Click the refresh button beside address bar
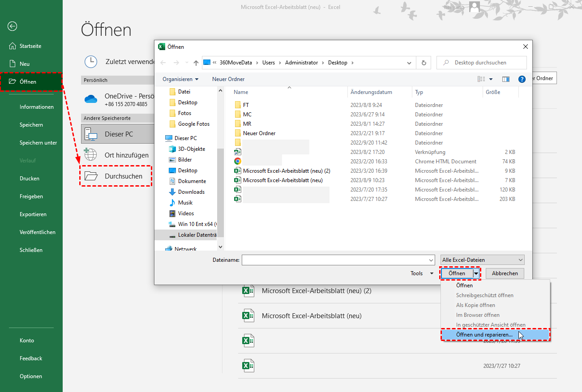This screenshot has width=582, height=392. (424, 63)
